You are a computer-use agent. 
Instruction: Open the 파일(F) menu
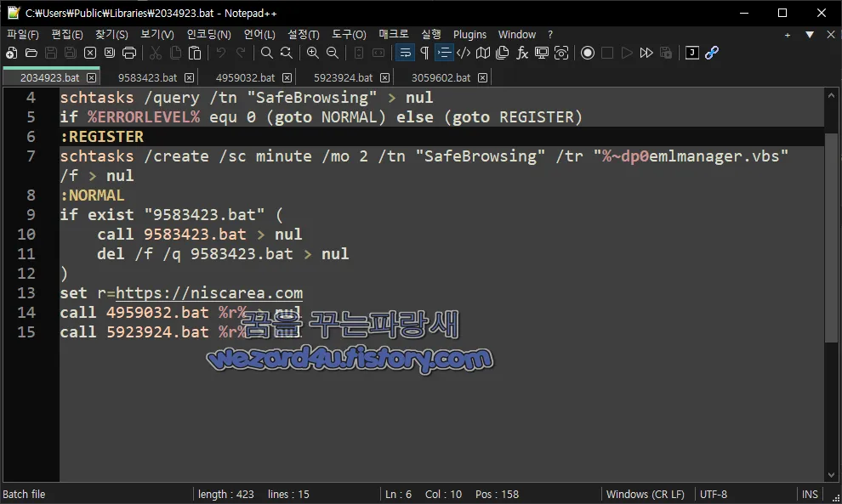tap(23, 34)
